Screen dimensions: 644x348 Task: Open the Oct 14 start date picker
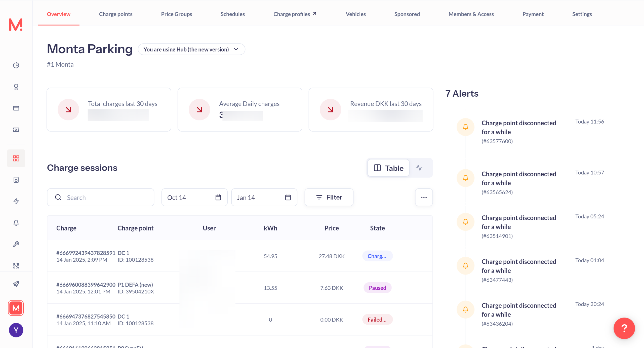(x=194, y=198)
